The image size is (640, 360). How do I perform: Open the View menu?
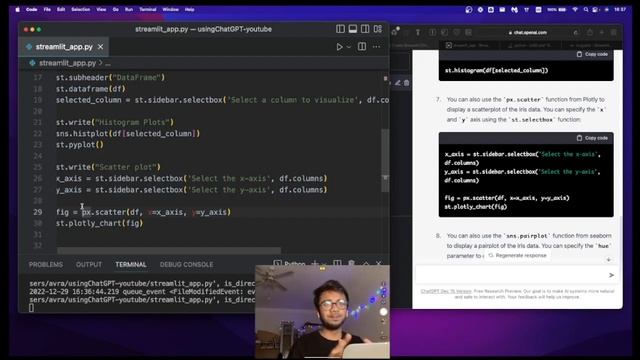101,9
